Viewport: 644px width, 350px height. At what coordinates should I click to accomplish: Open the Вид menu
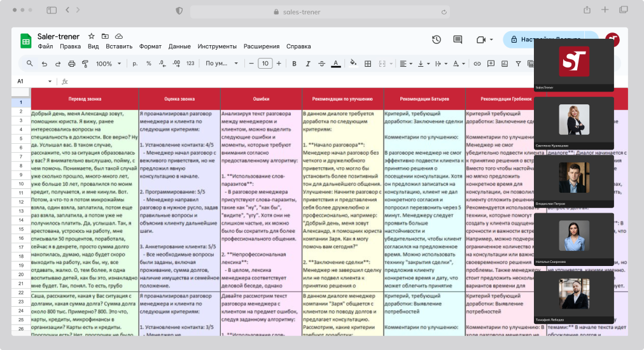[94, 46]
